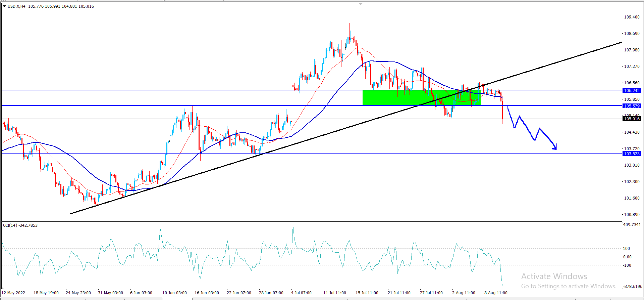Click the 12 May 2022 date label
Image resolution: width=644 pixels, height=300 pixels.
pos(13,293)
